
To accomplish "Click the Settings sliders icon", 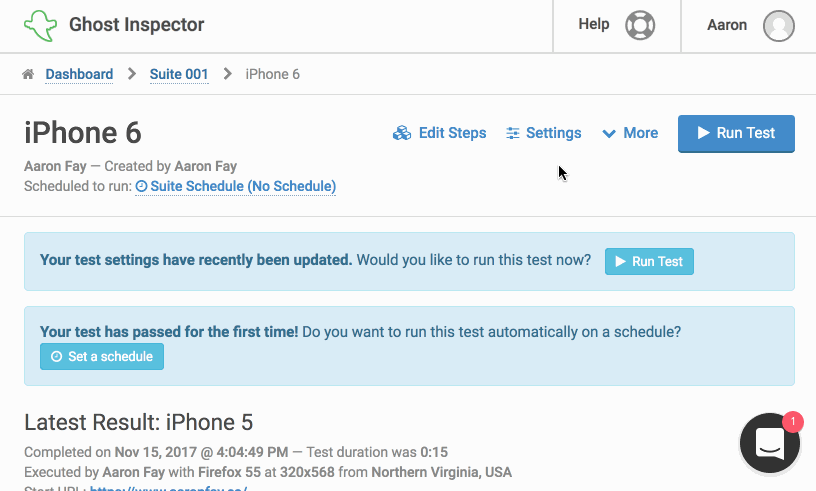I will (x=513, y=133).
